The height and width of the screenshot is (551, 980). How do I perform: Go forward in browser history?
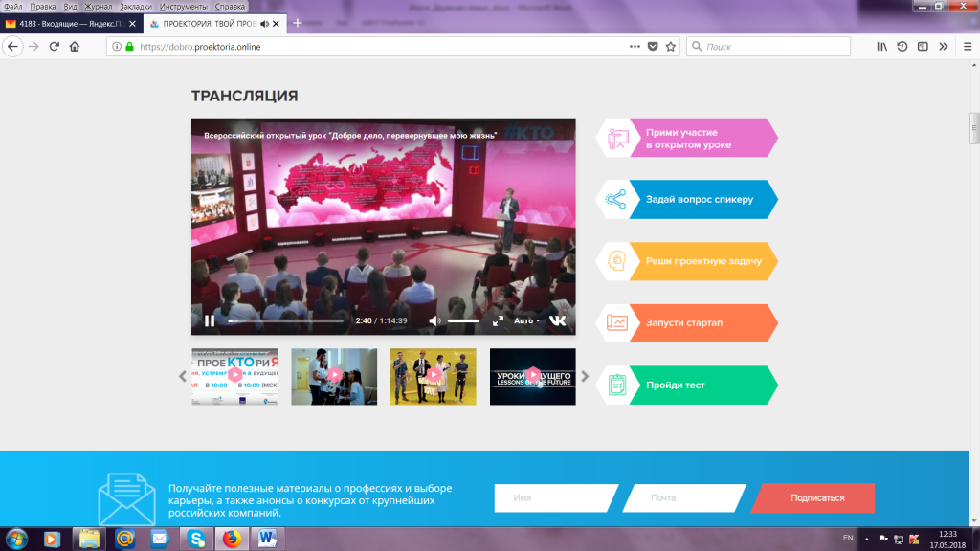point(33,47)
